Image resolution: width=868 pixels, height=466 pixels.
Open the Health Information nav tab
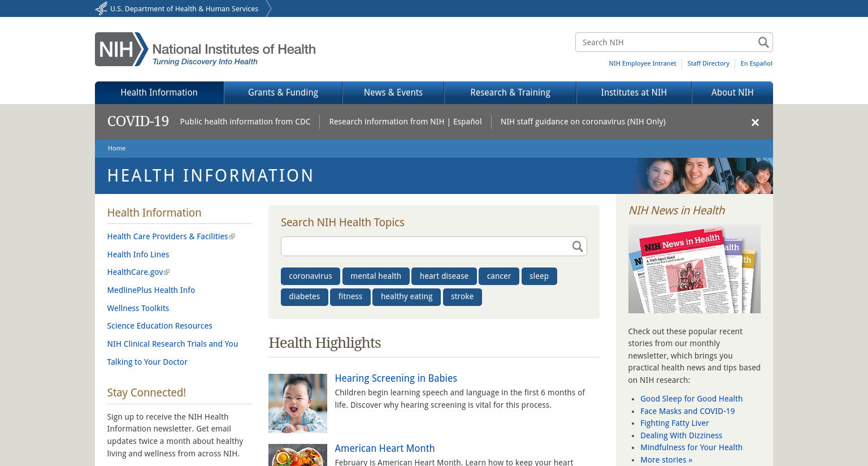(x=159, y=93)
